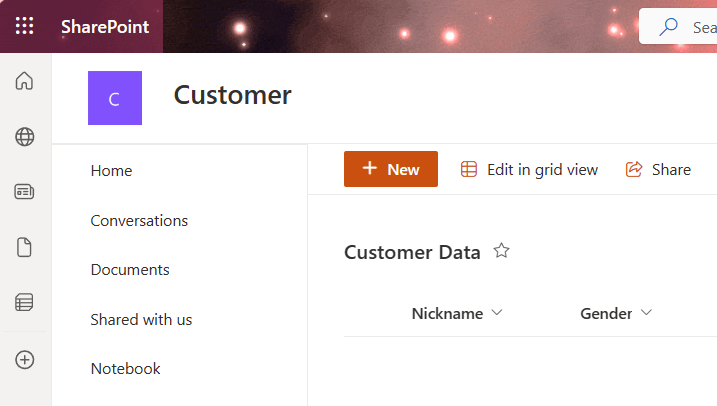Click the Home icon in app bar
The image size is (717, 406).
(25, 81)
